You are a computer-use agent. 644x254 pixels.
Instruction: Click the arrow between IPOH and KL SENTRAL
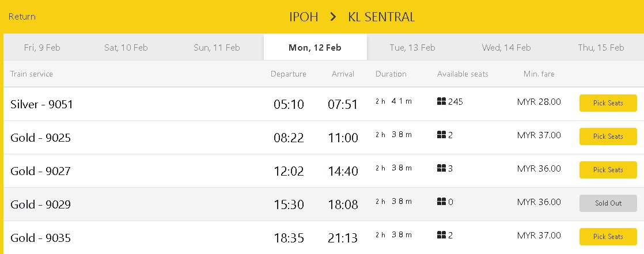tap(333, 17)
